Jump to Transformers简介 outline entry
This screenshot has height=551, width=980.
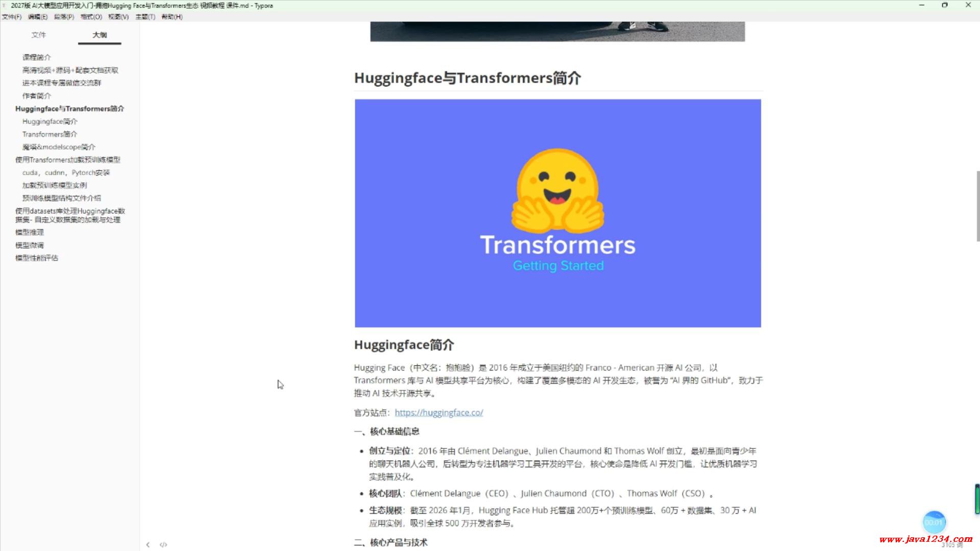(x=50, y=134)
